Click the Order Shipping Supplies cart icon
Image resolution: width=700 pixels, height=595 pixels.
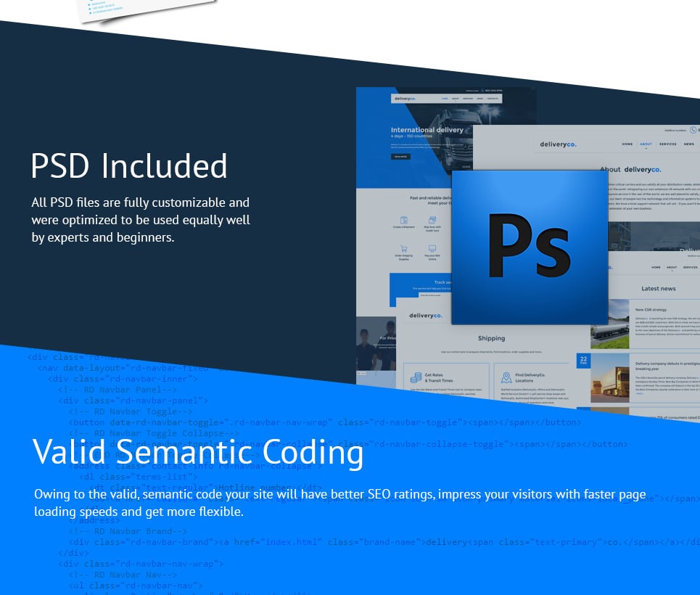pos(404,248)
